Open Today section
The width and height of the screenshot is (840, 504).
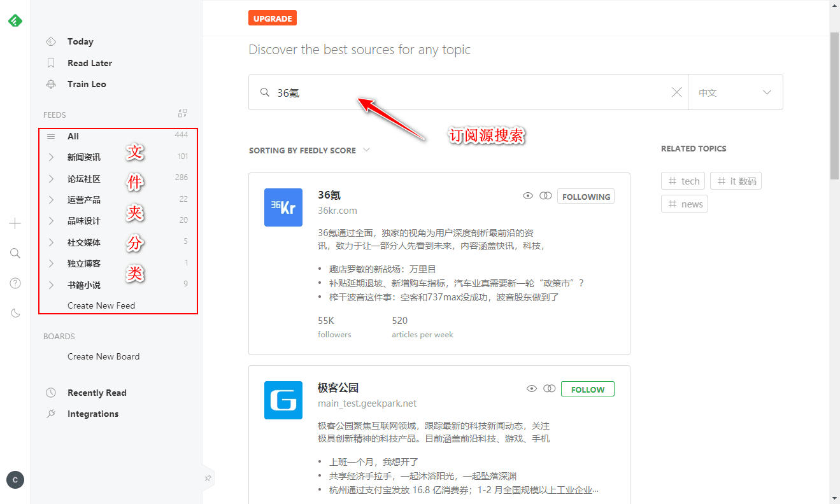(x=80, y=41)
